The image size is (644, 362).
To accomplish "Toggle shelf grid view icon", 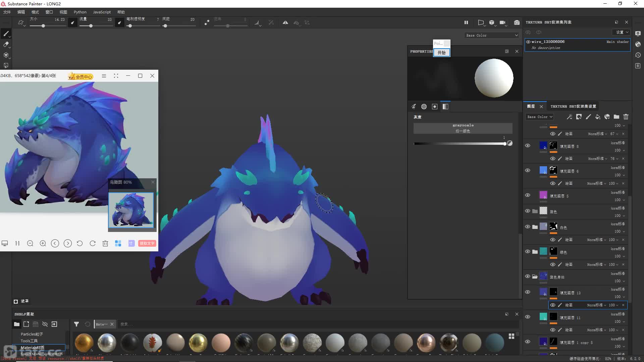I will click(512, 336).
